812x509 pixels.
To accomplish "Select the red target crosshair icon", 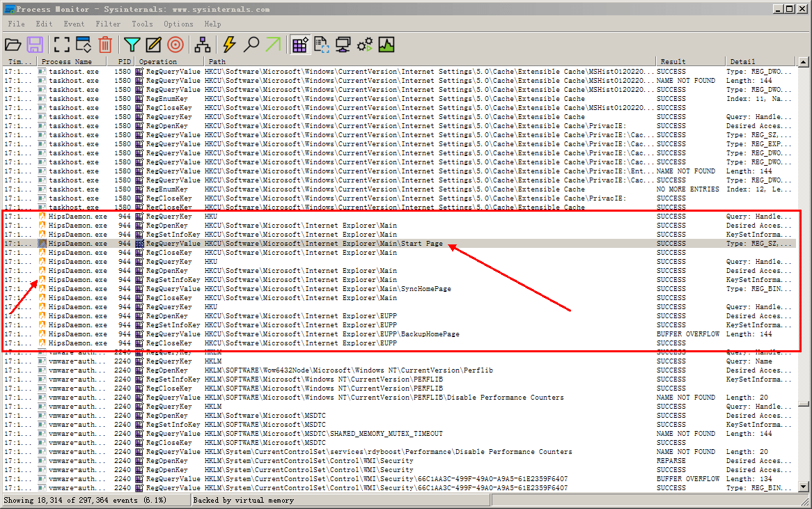I will coord(175,45).
